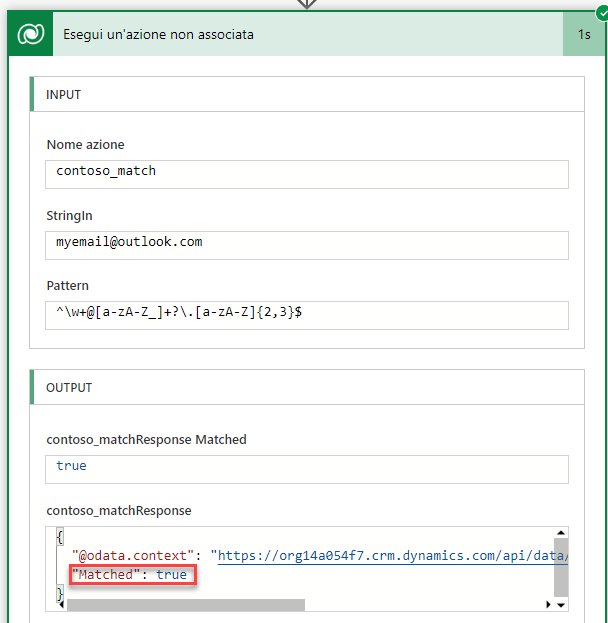608x623 pixels.
Task: Click the Nome azione field with contoso_match
Action: (x=307, y=174)
